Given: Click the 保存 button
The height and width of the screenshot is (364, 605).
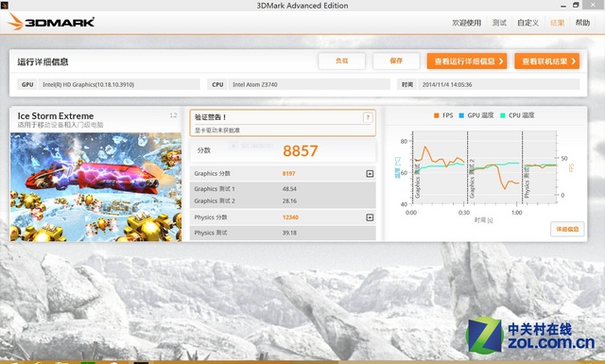Looking at the screenshot, I should click(x=396, y=61).
